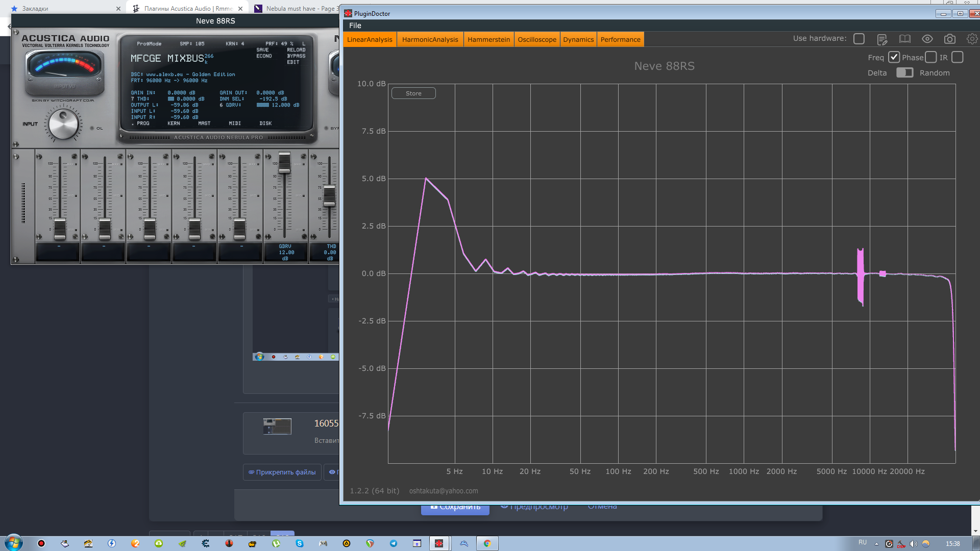Screen dimensions: 980x551
Task: Enable the Use hardware checkbox
Action: [x=859, y=39]
